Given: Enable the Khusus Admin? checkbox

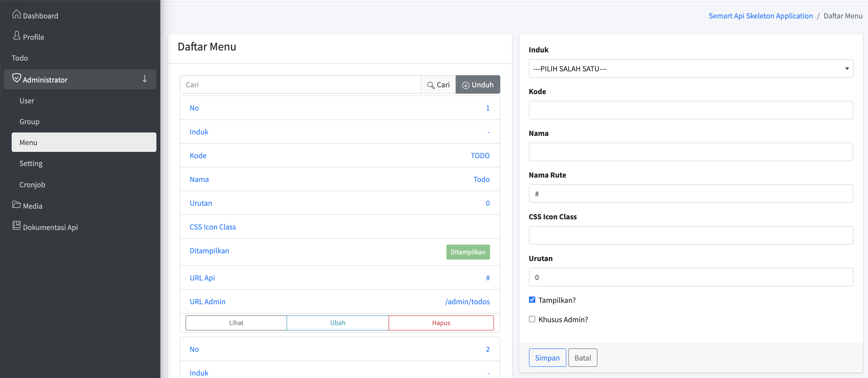Looking at the screenshot, I should pos(532,319).
